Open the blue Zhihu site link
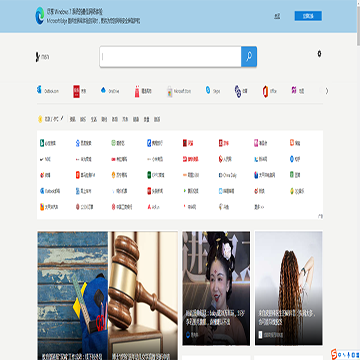The image size is (360, 360). point(295,159)
